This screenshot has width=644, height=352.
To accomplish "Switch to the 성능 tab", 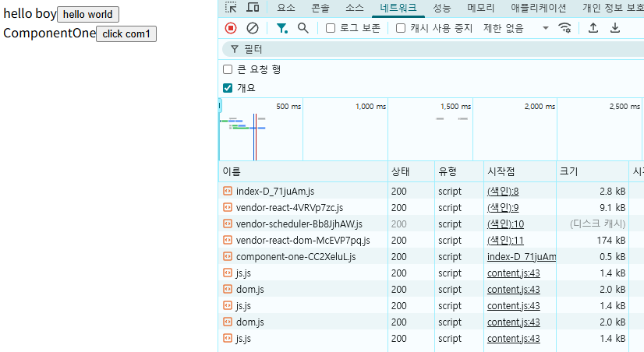I will [442, 8].
